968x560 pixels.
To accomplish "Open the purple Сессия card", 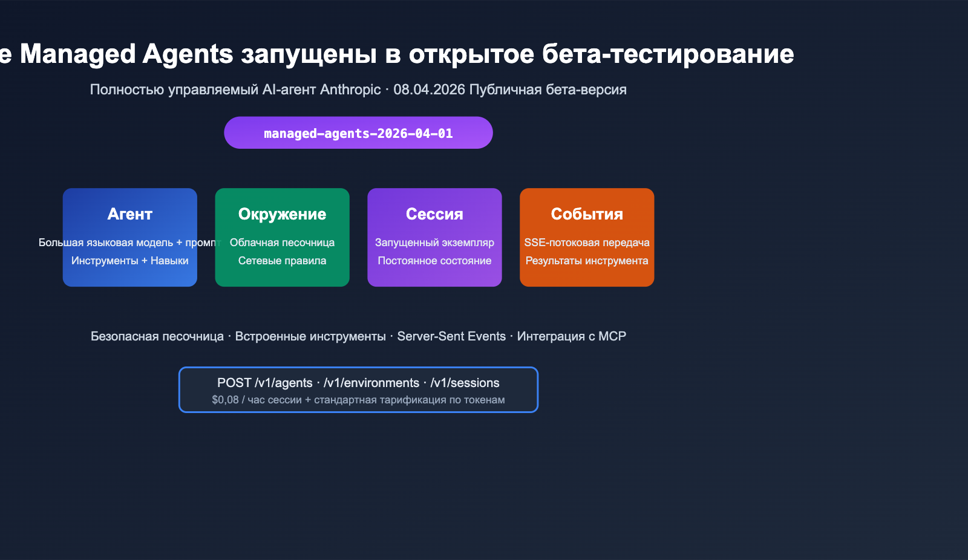I will [434, 237].
